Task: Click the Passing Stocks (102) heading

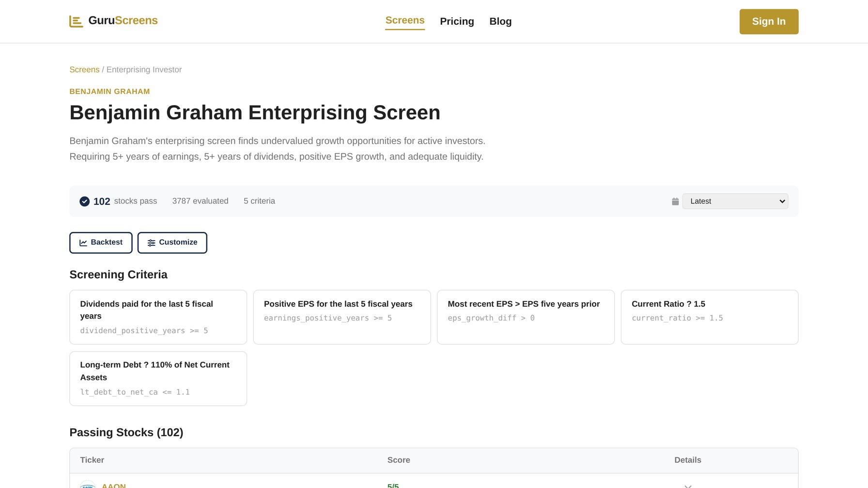Action: tap(126, 432)
